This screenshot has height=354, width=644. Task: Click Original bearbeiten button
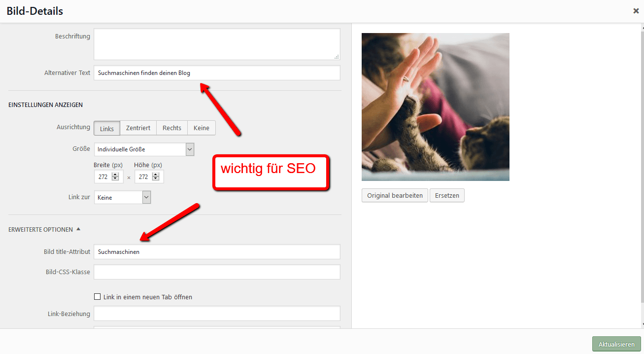[395, 195]
